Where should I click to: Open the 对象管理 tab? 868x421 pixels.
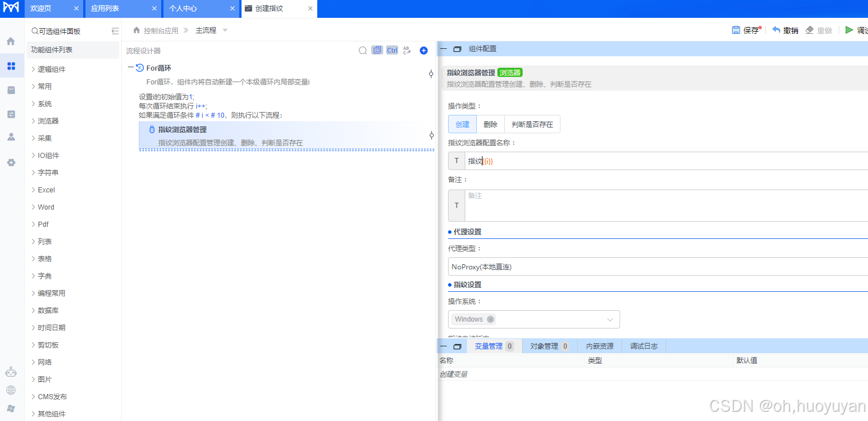click(x=550, y=346)
